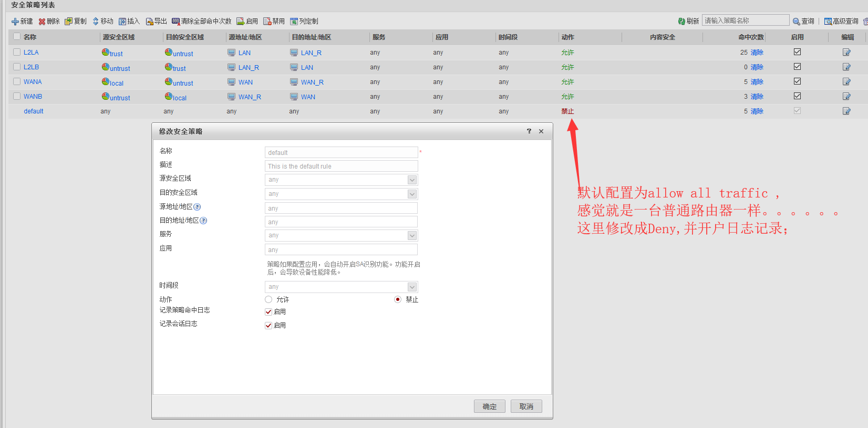This screenshot has width=868, height=428.
Task: Click the WAN_R source address in the WANB row
Action: pyautogui.click(x=250, y=97)
